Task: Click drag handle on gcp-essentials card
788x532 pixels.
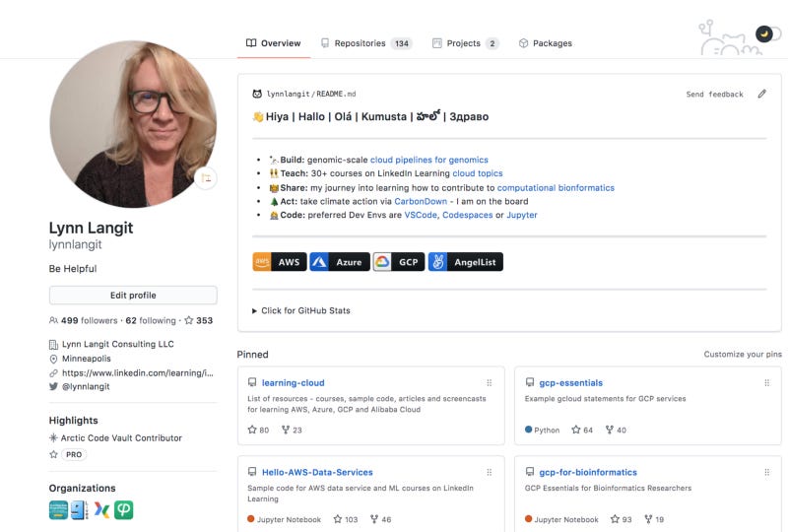Action: (767, 382)
